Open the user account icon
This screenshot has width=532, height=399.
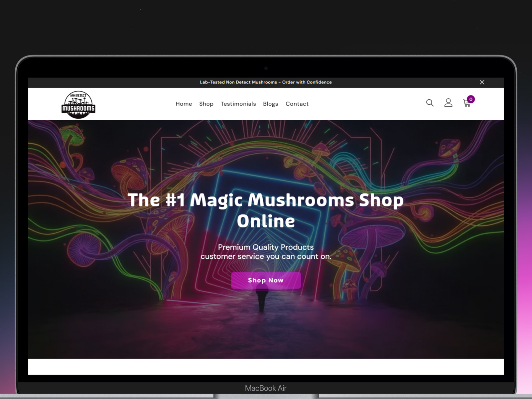(x=448, y=103)
